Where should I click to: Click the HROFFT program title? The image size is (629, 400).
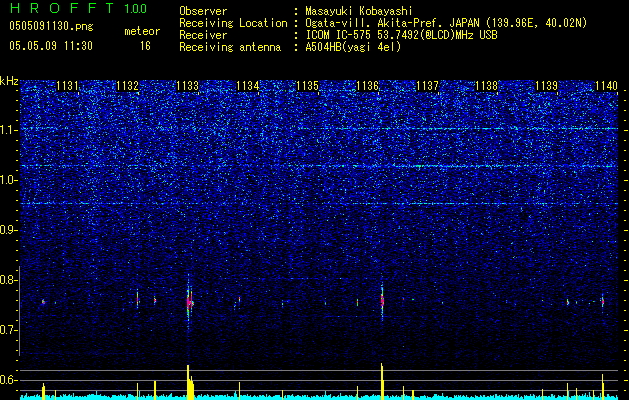click(62, 8)
